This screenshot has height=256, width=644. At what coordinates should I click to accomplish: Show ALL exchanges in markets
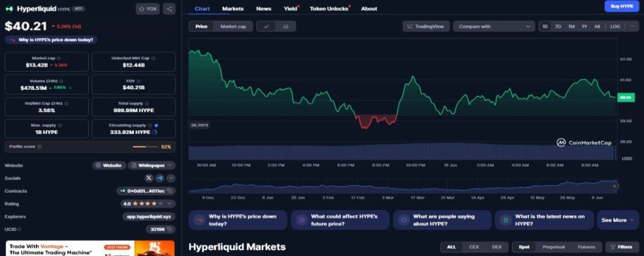(452, 247)
